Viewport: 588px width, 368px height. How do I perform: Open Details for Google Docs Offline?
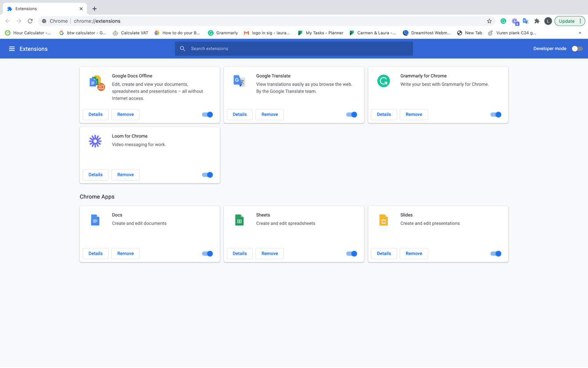click(96, 115)
